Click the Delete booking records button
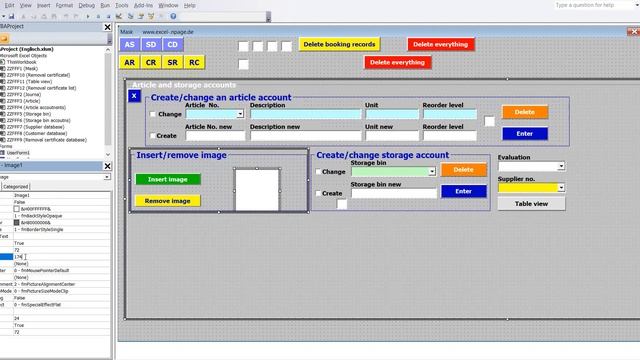640x360 pixels. pos(339,44)
